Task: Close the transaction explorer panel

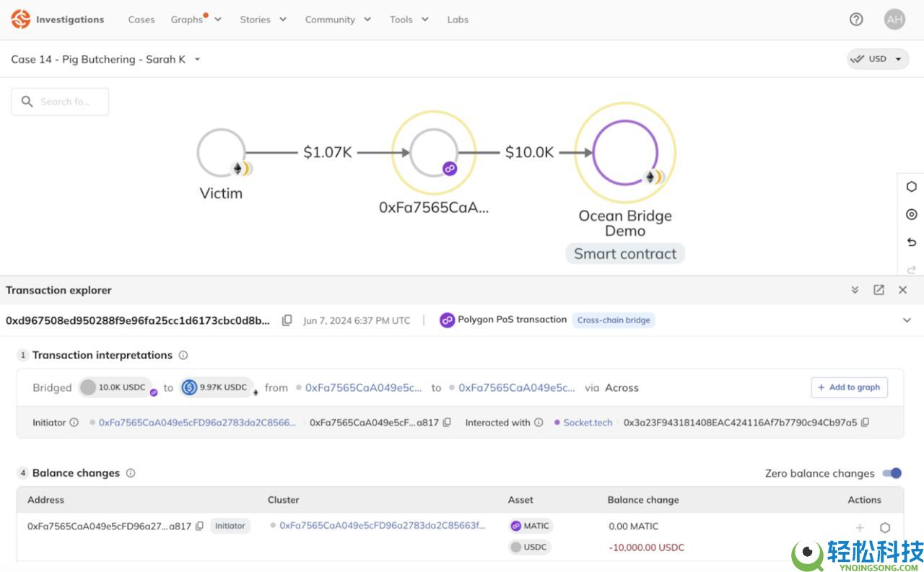Action: coord(902,290)
